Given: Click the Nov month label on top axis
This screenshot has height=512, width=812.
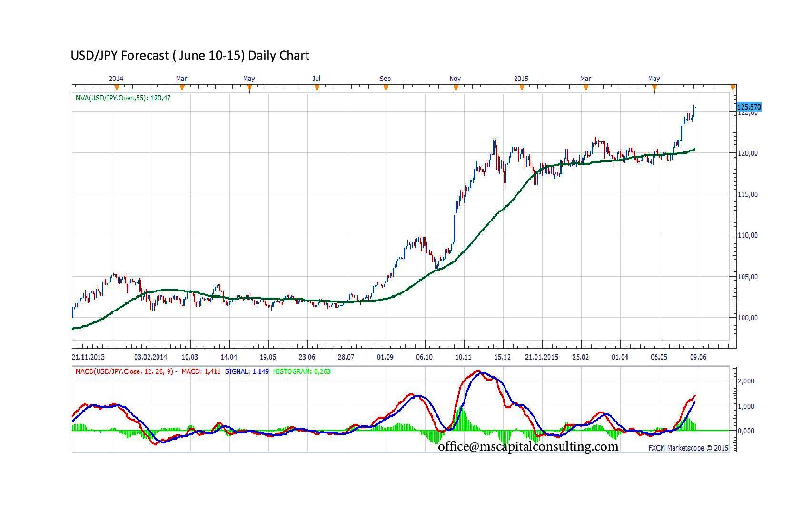Looking at the screenshot, I should 455,79.
